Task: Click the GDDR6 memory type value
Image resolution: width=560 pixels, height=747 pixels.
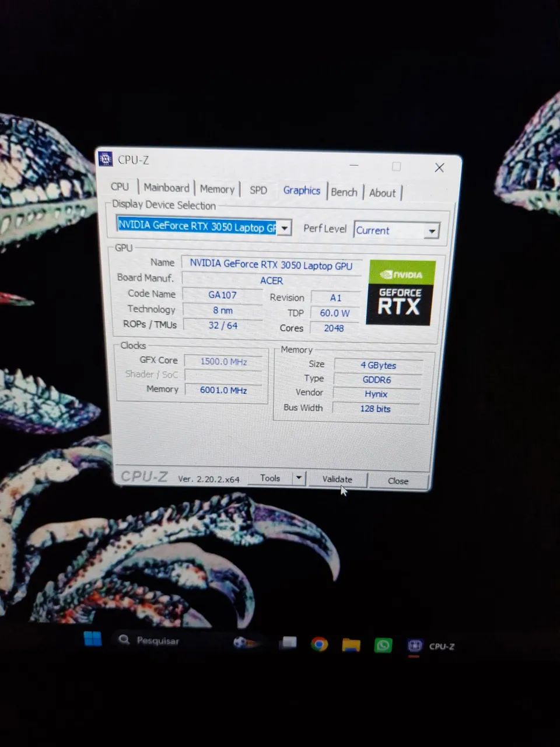Action: pos(377,379)
